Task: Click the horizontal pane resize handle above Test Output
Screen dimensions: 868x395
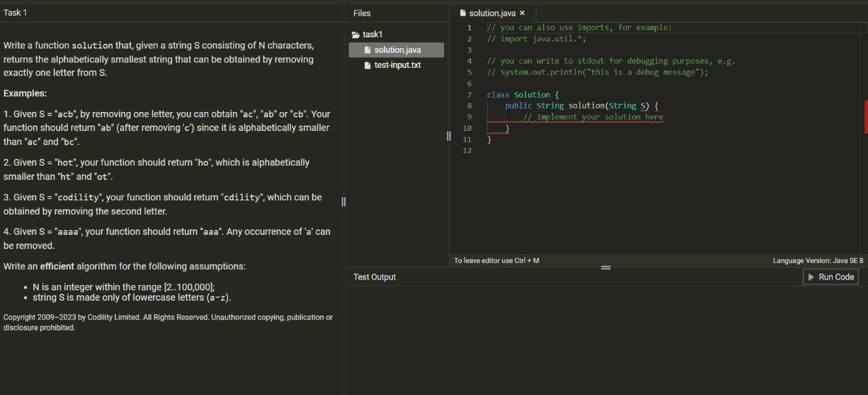Action: click(606, 267)
